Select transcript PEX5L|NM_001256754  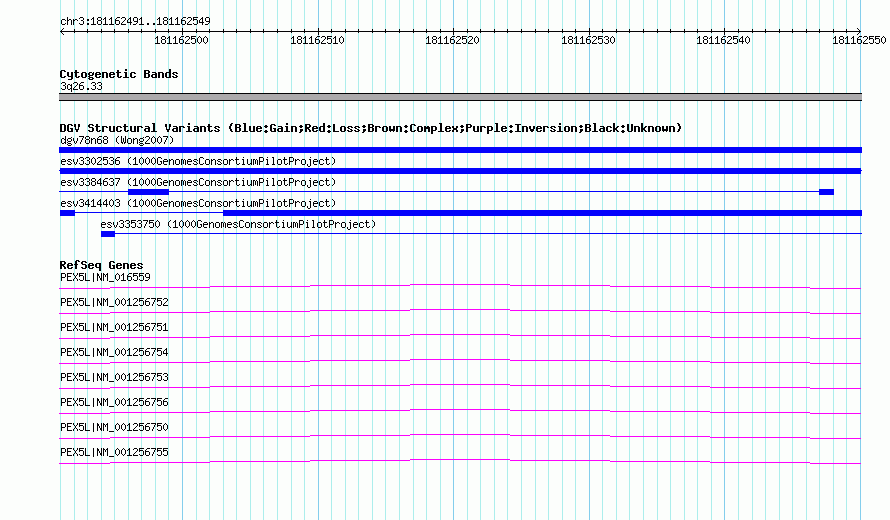coord(114,353)
